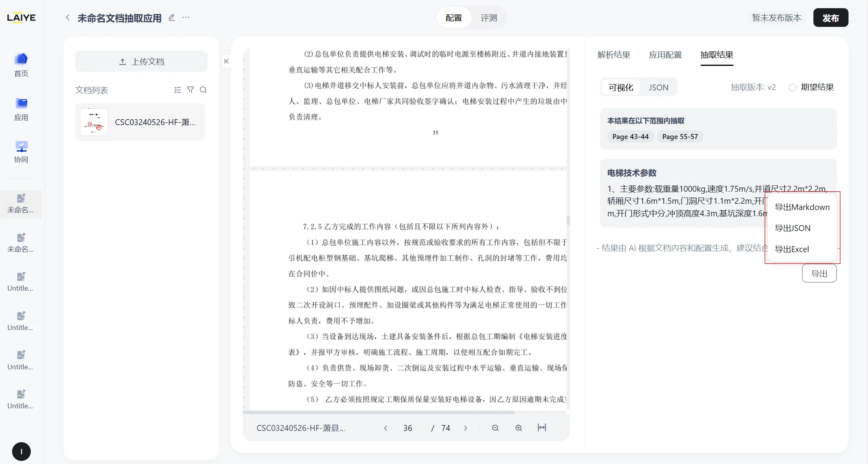Open the user avatar at sidebar bottom
868x464 pixels.
click(21, 452)
